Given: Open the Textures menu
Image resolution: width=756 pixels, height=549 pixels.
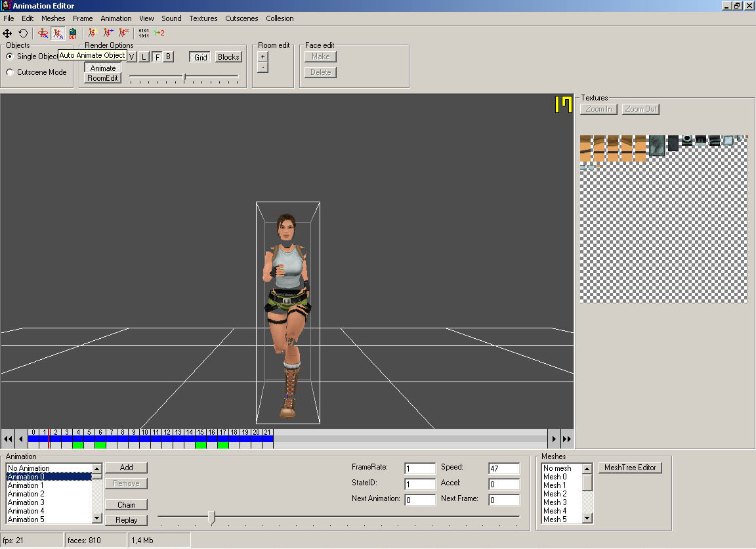Looking at the screenshot, I should (x=203, y=18).
